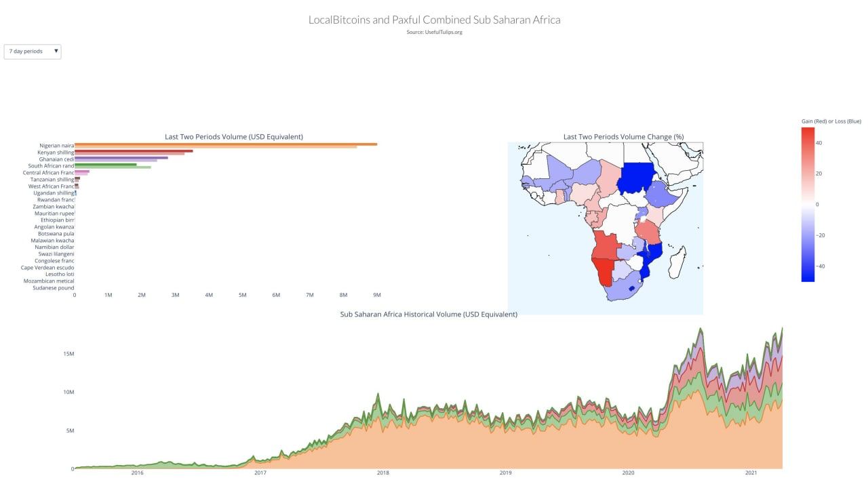Click the light orange Nigerian naira bar
Image resolution: width=868 pixels, height=482 pixels.
pyautogui.click(x=216, y=147)
